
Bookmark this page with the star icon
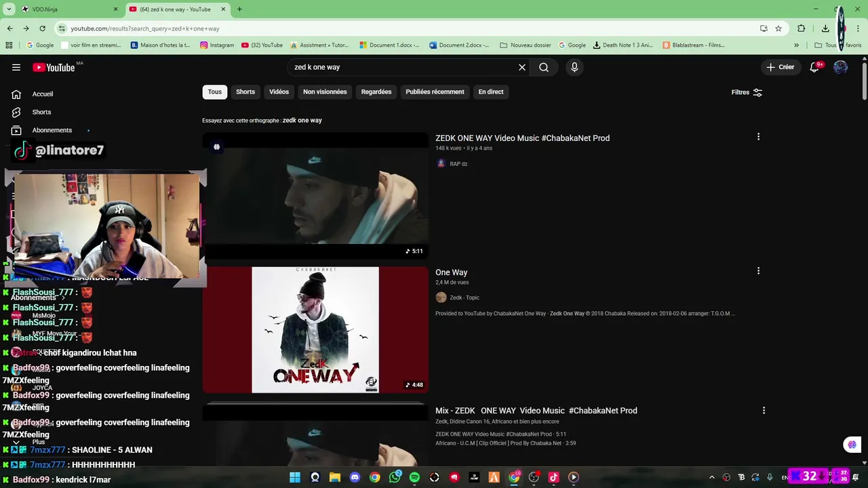point(778,28)
